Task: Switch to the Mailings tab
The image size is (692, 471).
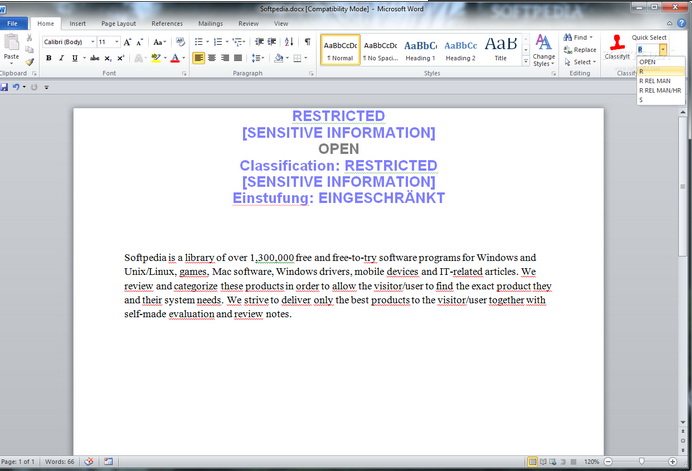Action: tap(210, 23)
